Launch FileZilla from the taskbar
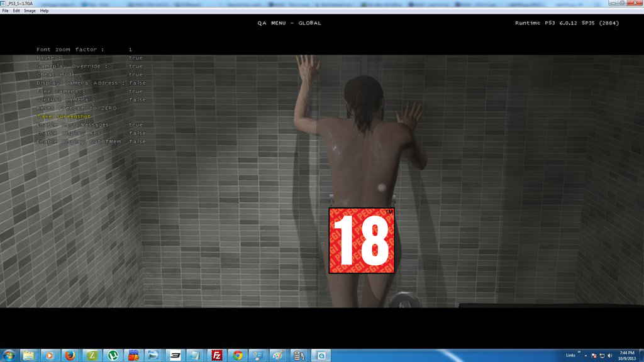 216,356
